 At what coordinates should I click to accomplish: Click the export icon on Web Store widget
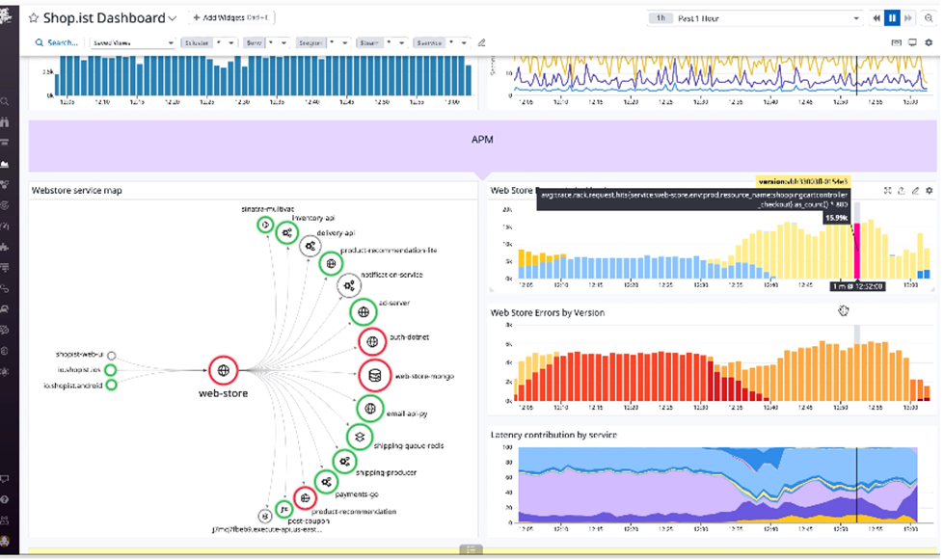click(x=902, y=191)
